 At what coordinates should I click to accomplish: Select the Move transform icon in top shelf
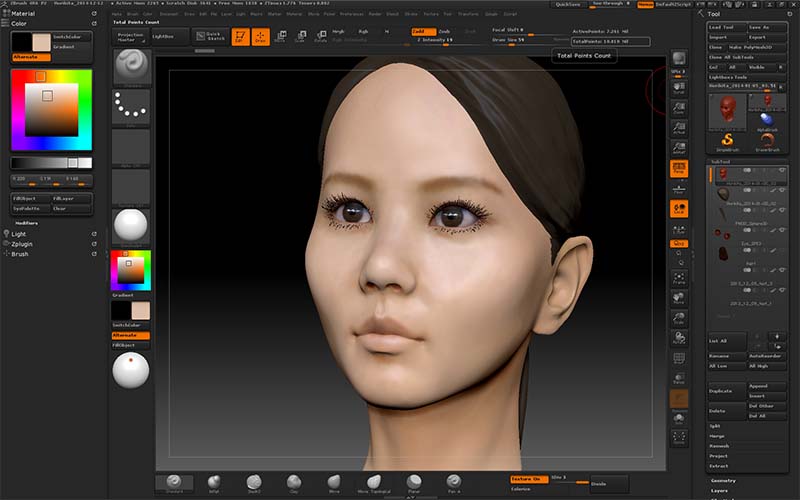click(x=280, y=36)
